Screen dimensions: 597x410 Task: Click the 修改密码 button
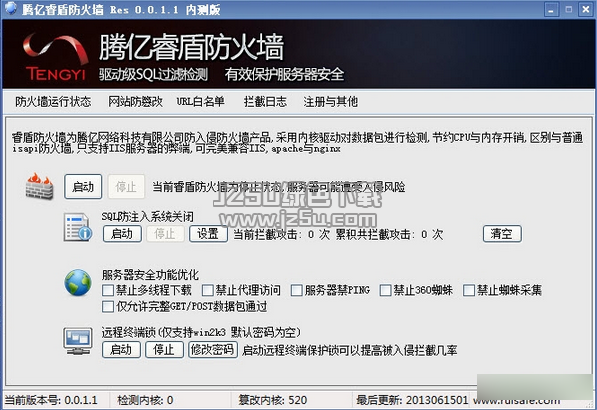(213, 349)
